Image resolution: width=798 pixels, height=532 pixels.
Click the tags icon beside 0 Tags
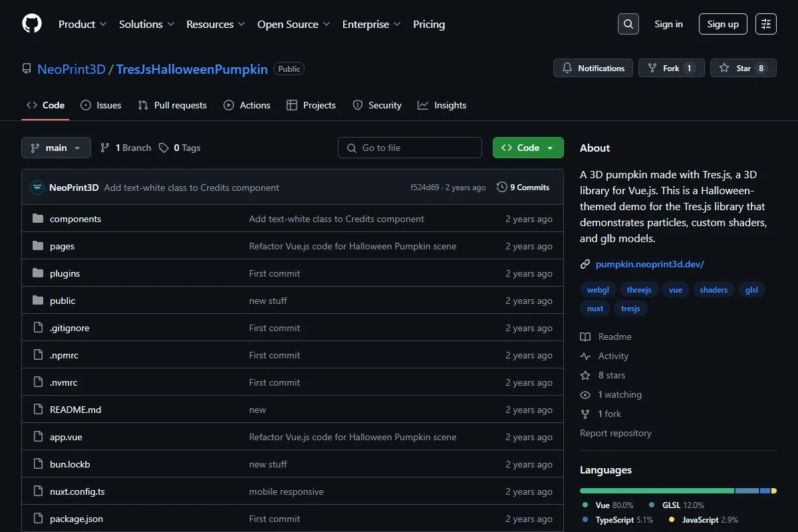point(164,148)
